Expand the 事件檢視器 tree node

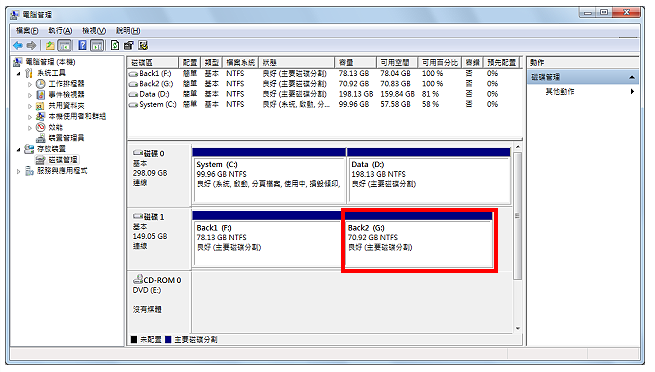pyautogui.click(x=30, y=95)
